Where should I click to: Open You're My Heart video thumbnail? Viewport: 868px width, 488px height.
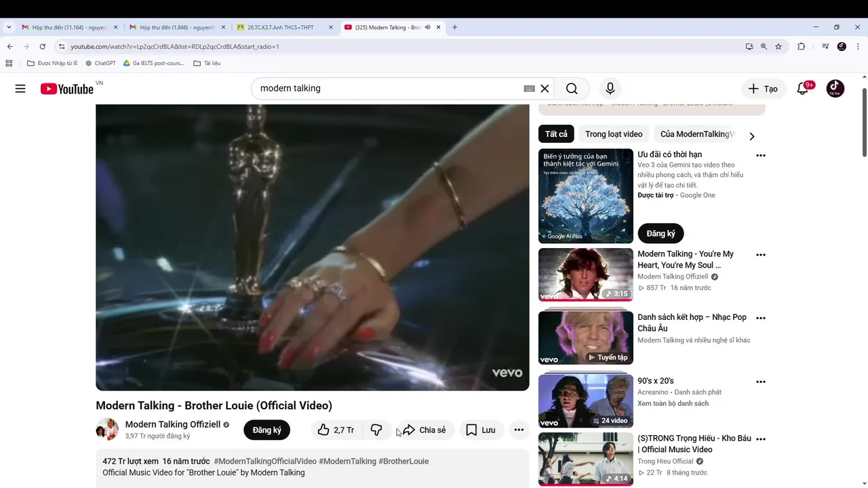click(x=586, y=274)
